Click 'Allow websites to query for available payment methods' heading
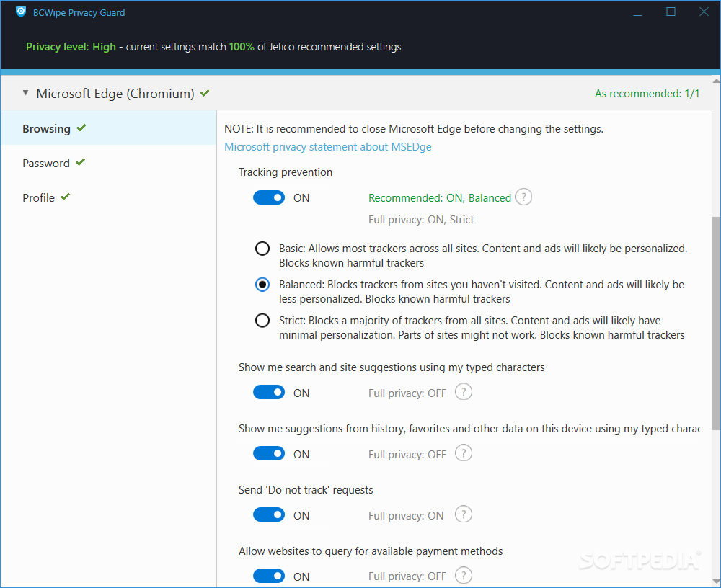Image resolution: width=721 pixels, height=588 pixels. 371,551
